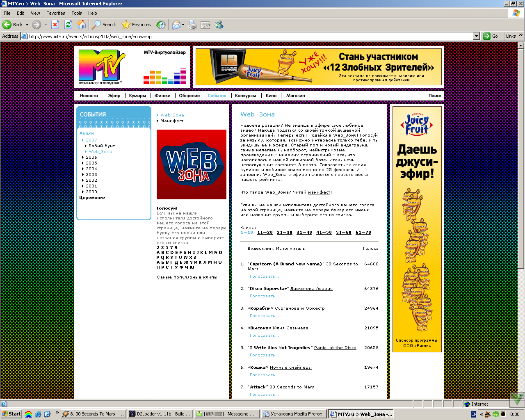Click Поиск in site navigation
Screen dimensions: 525x420
click(x=435, y=96)
